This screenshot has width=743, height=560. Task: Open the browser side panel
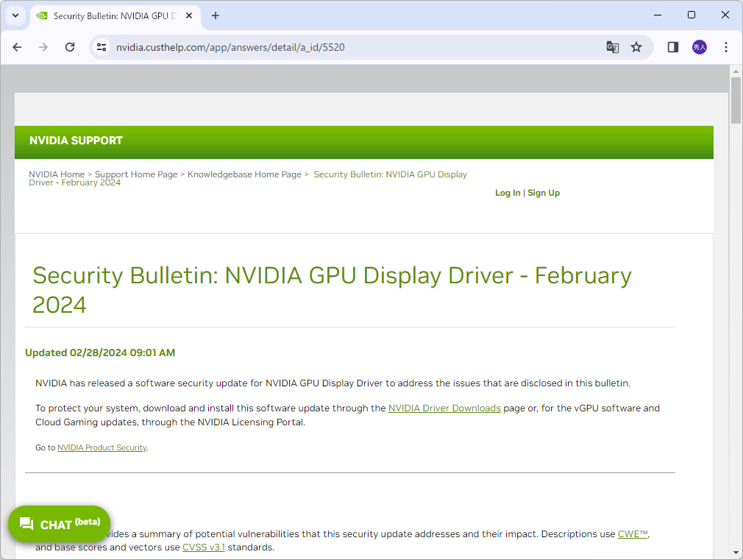tap(673, 47)
